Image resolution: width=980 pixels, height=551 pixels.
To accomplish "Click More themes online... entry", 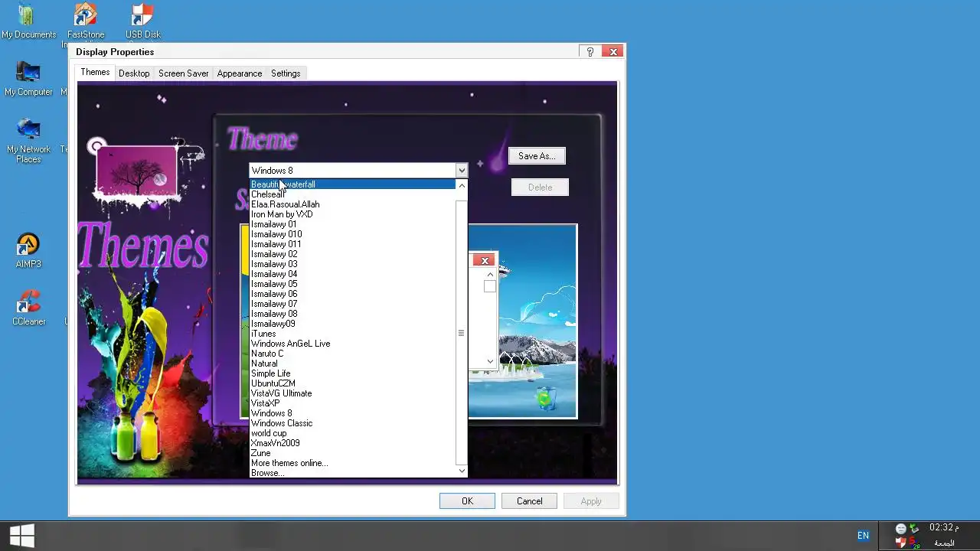I will pyautogui.click(x=353, y=463).
